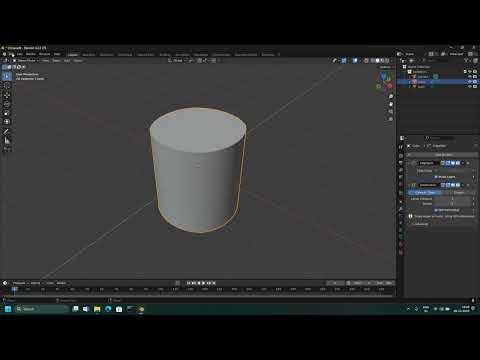The image size is (480, 360).
Task: Open the Tool properties tab
Action: pyautogui.click(x=401, y=147)
